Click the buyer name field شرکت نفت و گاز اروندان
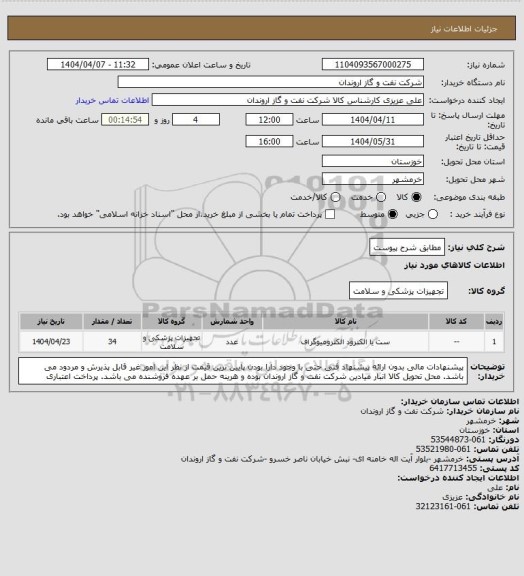The image size is (524, 576). (270, 82)
